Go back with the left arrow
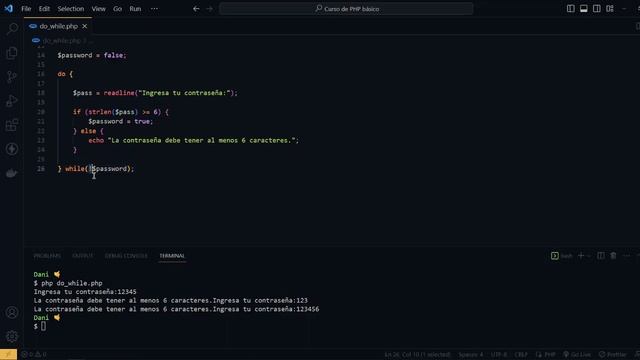Viewport: 640px width, 360px height. (x=196, y=9)
